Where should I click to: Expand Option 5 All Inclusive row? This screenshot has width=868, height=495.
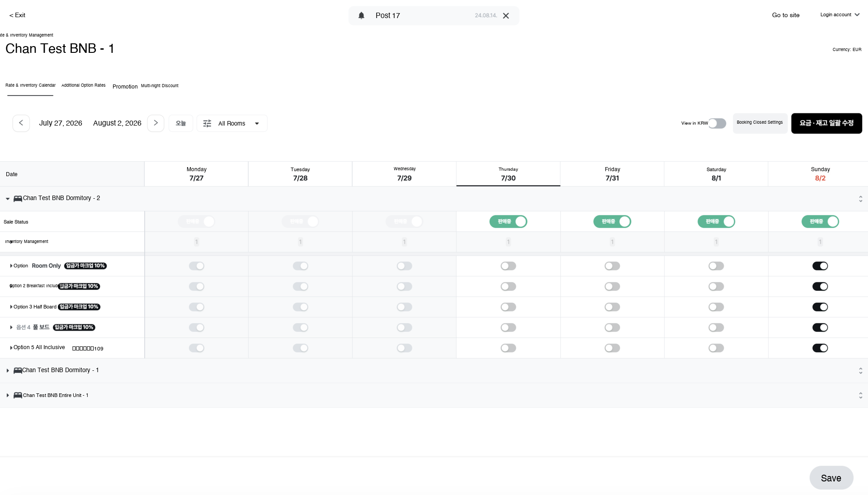pyautogui.click(x=11, y=348)
